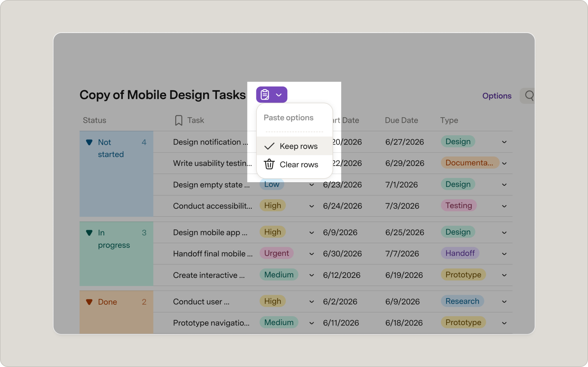Click the Status column header
The height and width of the screenshot is (367, 588).
[x=94, y=120]
